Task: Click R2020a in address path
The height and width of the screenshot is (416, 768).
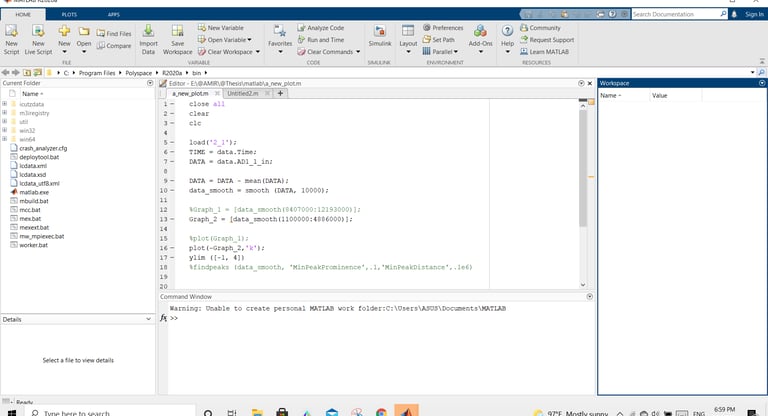Action: tap(171, 73)
